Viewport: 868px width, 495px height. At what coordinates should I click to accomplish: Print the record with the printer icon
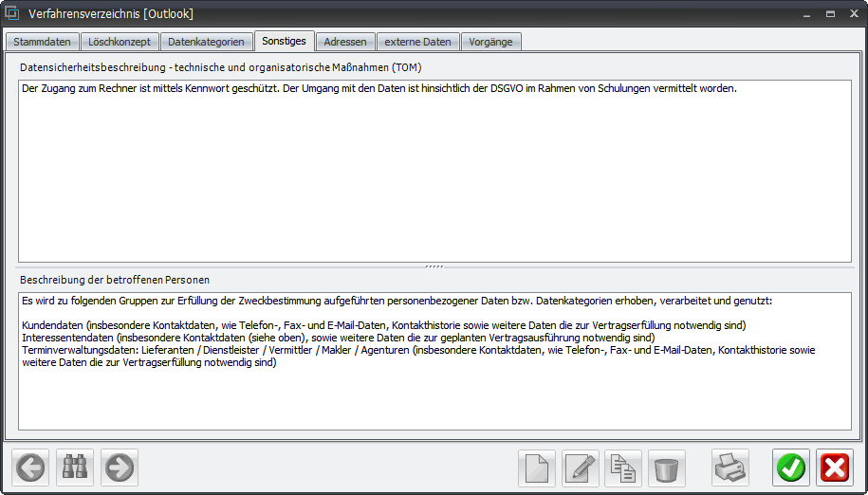pyautogui.click(x=730, y=467)
